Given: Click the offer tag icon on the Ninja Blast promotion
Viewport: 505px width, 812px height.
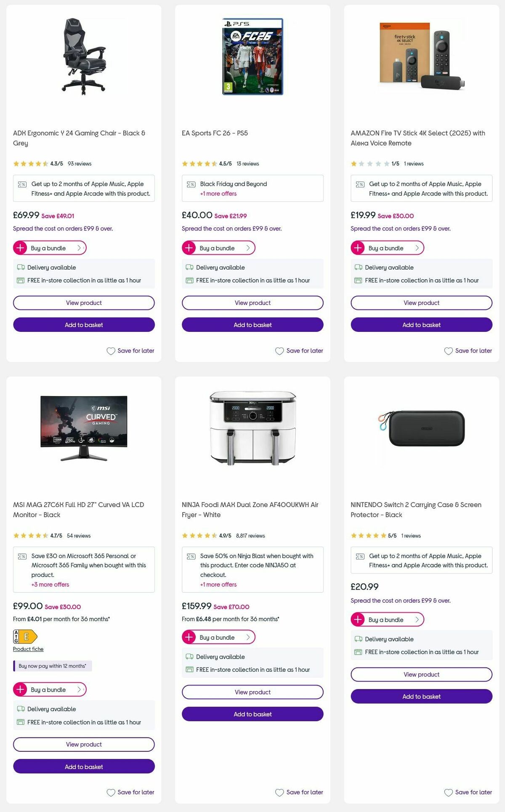Looking at the screenshot, I should tap(191, 556).
